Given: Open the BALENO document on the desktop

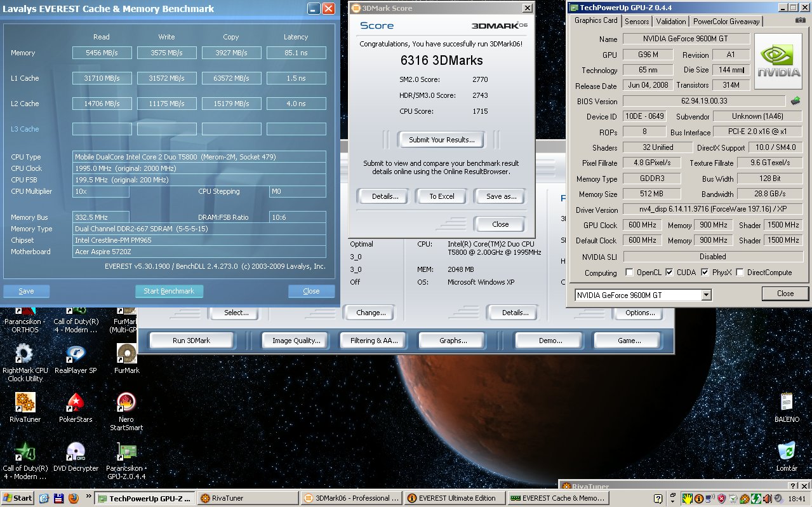Looking at the screenshot, I should click(787, 408).
